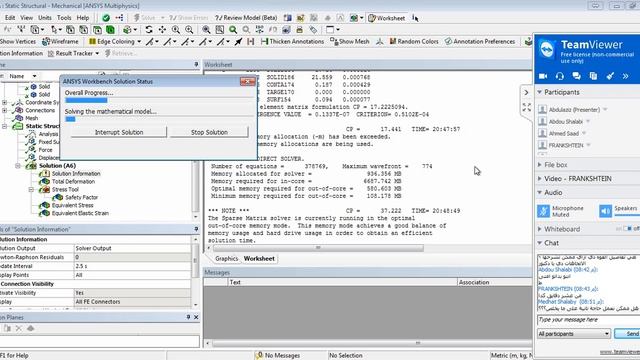Open the Units menu

[x=45, y=18]
